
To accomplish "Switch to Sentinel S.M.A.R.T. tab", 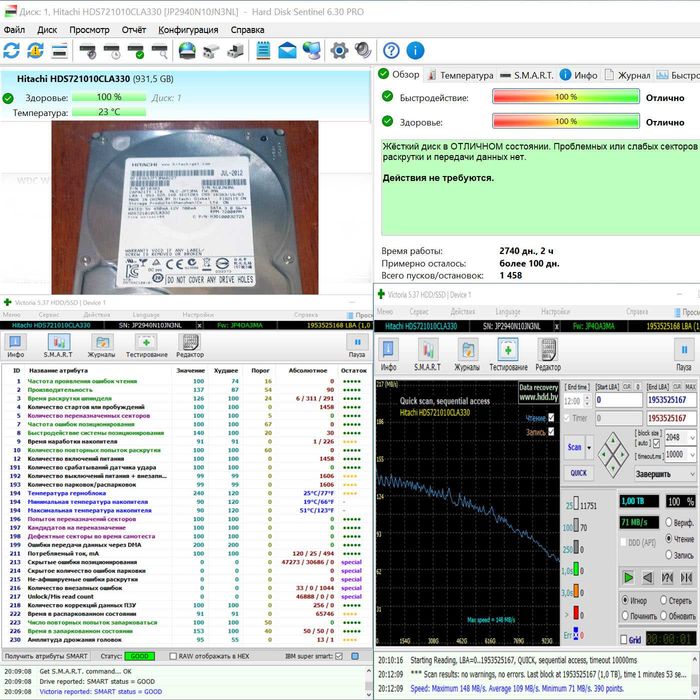I will click(x=527, y=75).
